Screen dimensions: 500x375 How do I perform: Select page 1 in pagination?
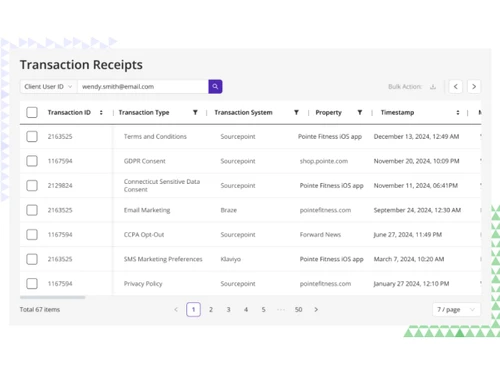tap(193, 310)
